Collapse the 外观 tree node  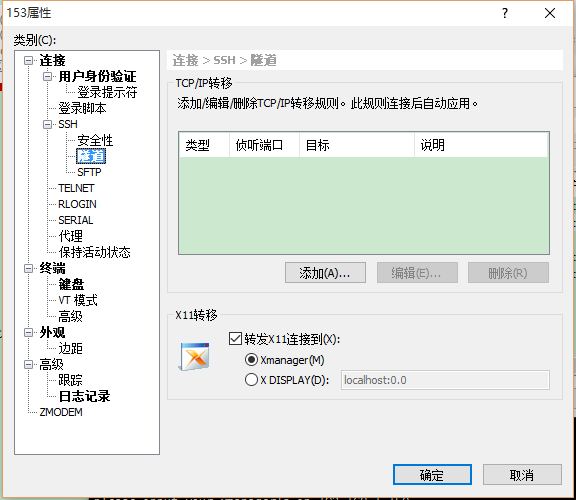tap(28, 332)
